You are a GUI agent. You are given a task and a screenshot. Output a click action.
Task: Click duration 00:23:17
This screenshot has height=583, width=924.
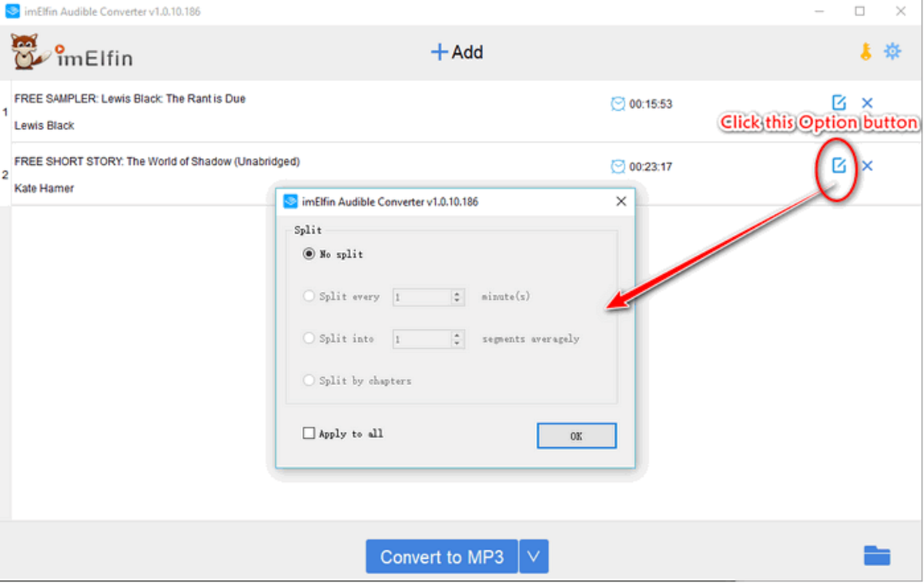[651, 166]
